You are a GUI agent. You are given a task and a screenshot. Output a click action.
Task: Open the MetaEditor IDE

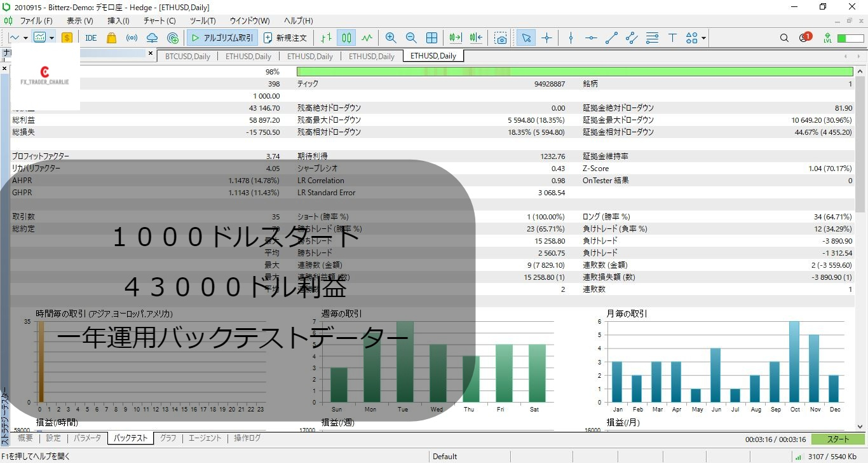tap(91, 38)
